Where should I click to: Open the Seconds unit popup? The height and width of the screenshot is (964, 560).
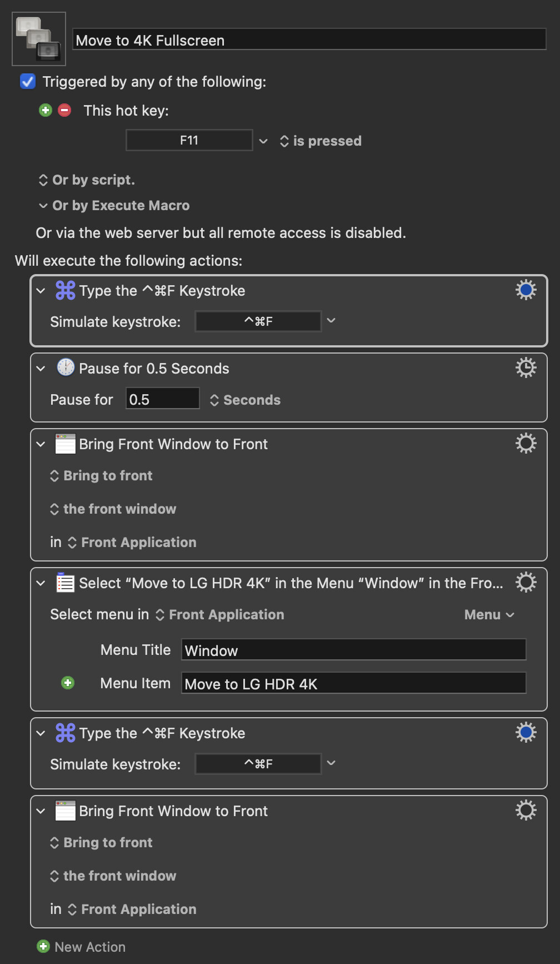[x=245, y=400]
